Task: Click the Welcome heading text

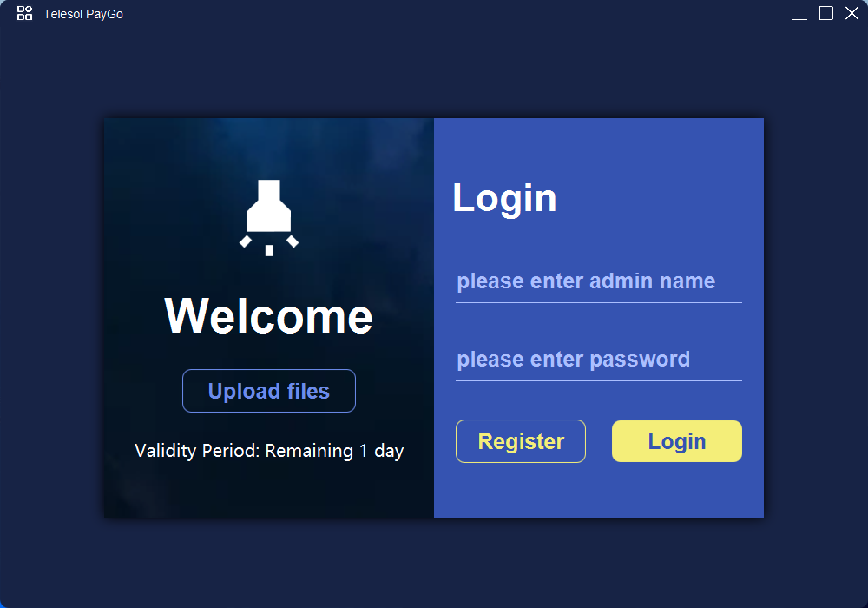Action: coord(269,315)
